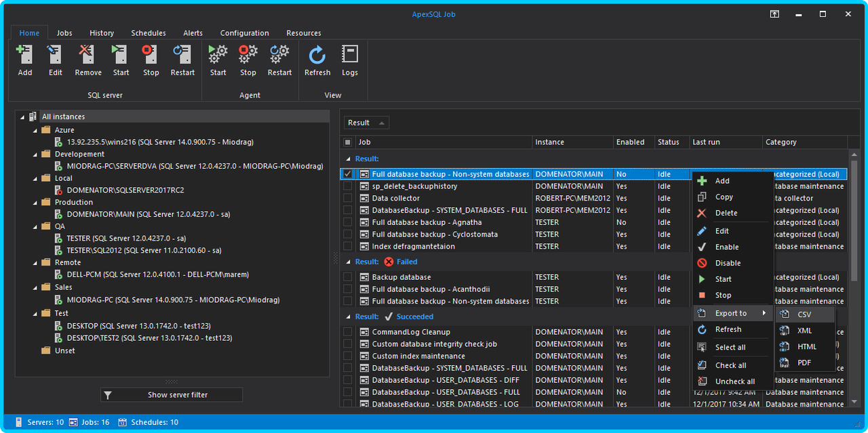868x433 pixels.
Task: Sort by the Instance column header
Action: [x=572, y=142]
